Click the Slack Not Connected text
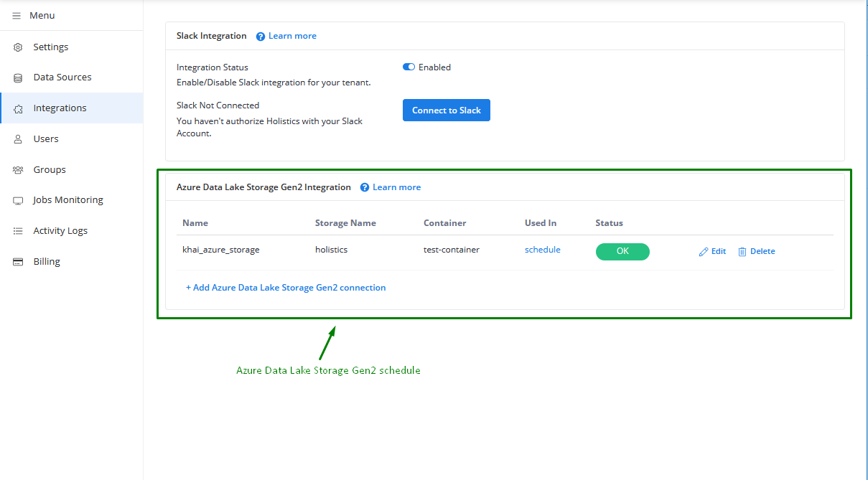The height and width of the screenshot is (480, 868). [x=218, y=105]
